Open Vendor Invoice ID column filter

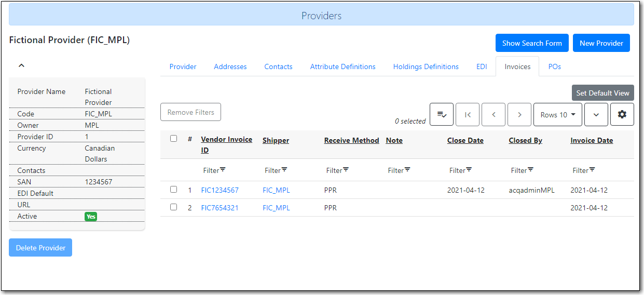coord(214,170)
